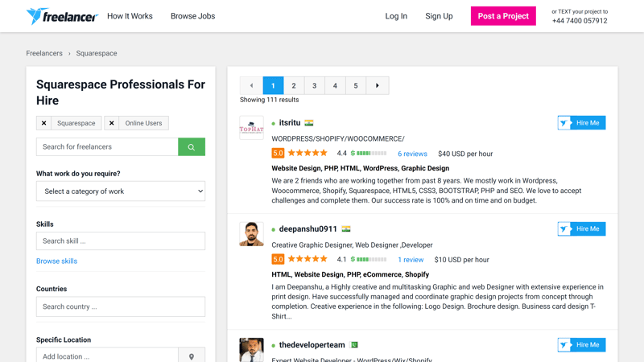Click Post a Project button
644x362 pixels.
pyautogui.click(x=503, y=16)
